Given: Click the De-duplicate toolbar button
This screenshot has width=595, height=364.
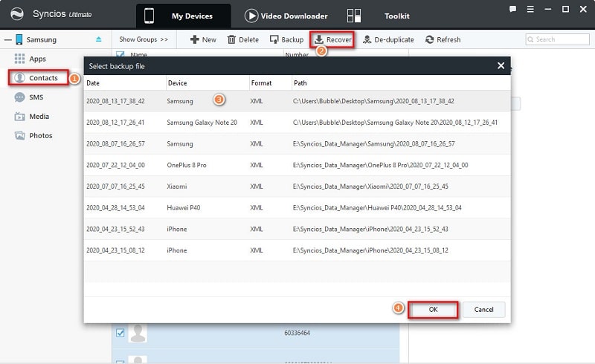Looking at the screenshot, I should point(388,39).
